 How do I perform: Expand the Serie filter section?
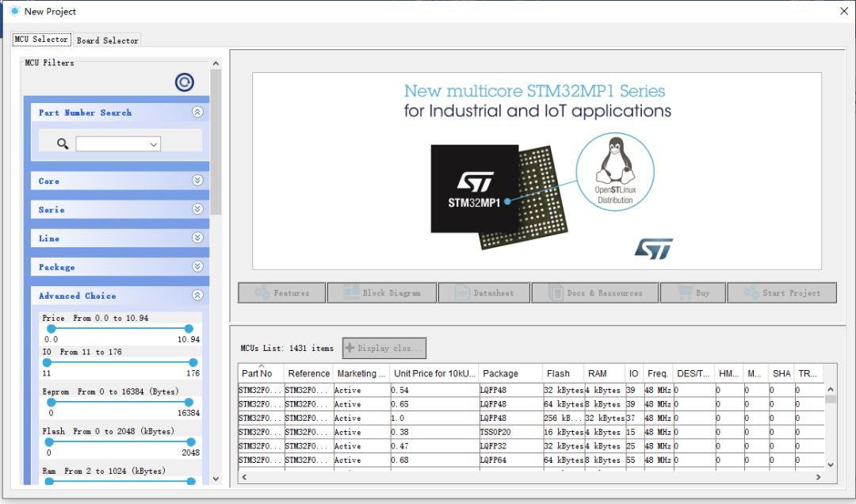pyautogui.click(x=197, y=209)
